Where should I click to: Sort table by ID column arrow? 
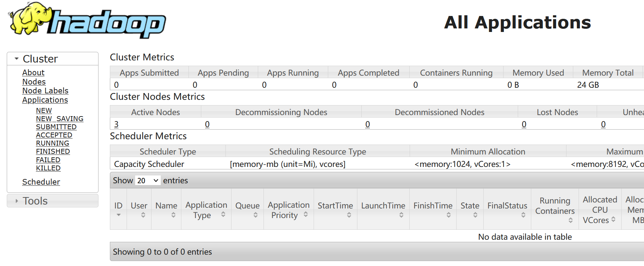coord(118,215)
